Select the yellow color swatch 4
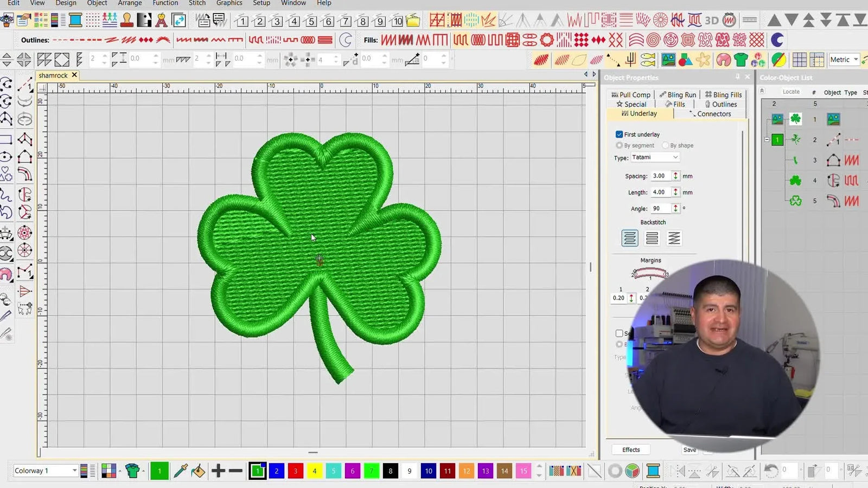 (315, 471)
